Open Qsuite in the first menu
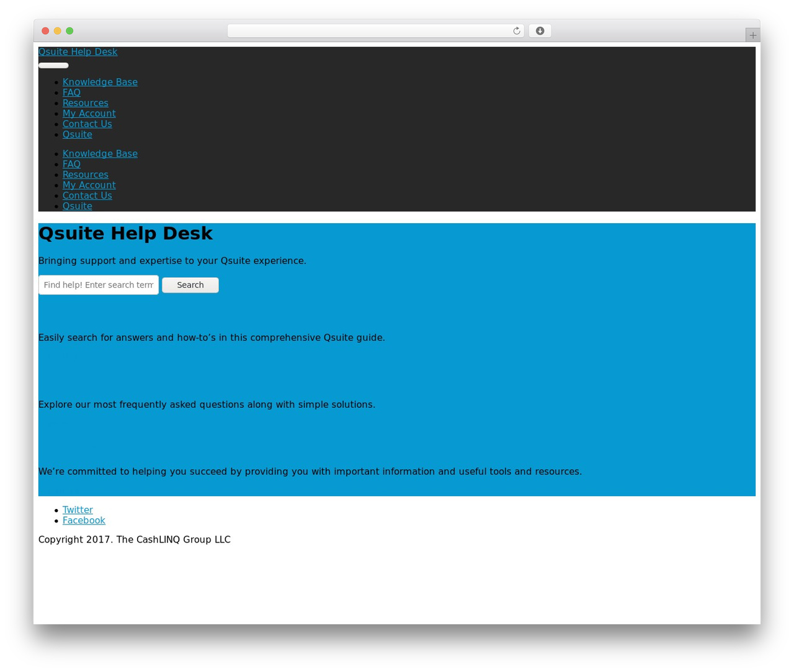 pyautogui.click(x=77, y=135)
